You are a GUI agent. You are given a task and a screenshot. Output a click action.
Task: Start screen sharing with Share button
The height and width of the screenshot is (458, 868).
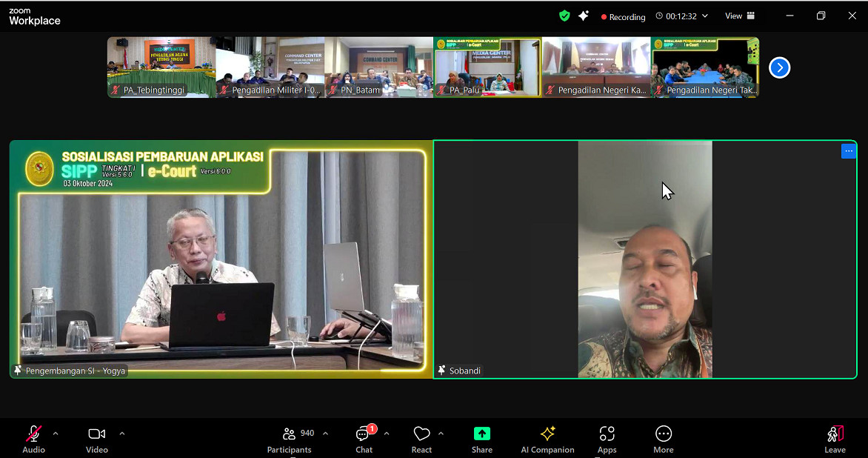pyautogui.click(x=481, y=438)
